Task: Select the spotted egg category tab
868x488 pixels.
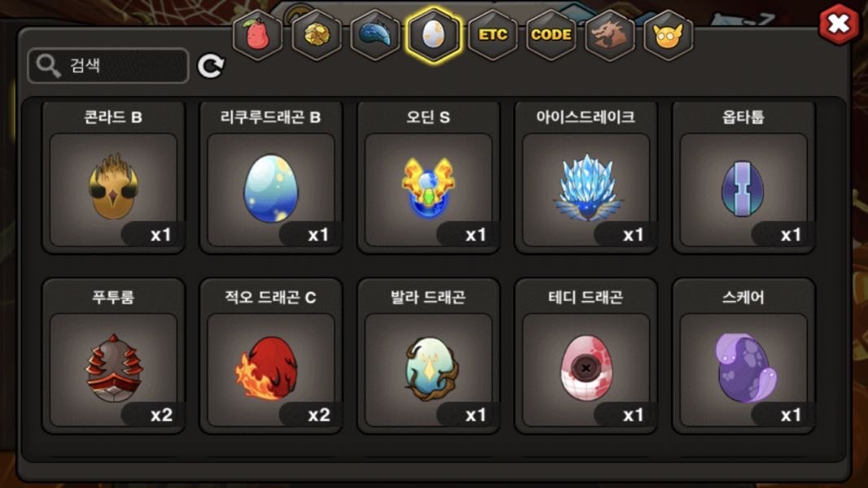Action: [x=434, y=35]
